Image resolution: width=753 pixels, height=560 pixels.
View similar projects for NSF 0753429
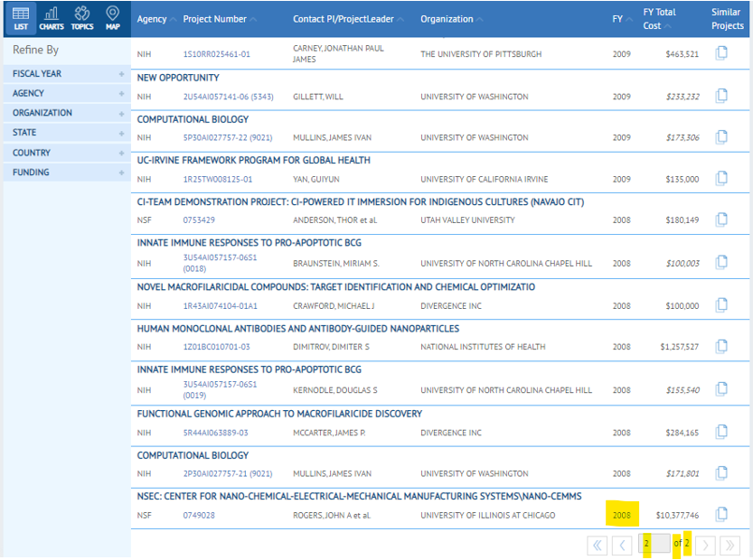pos(721,219)
